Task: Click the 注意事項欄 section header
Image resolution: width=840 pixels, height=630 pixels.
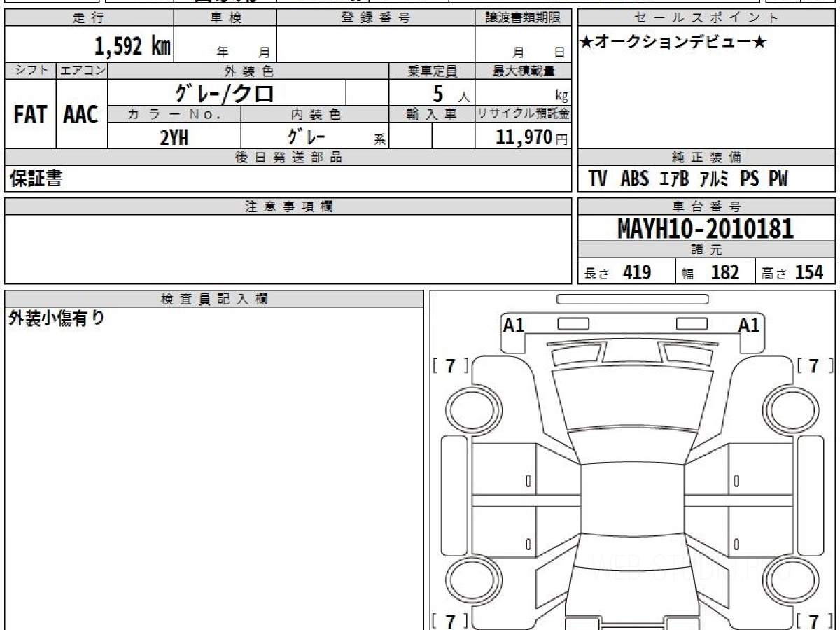Action: click(x=288, y=206)
